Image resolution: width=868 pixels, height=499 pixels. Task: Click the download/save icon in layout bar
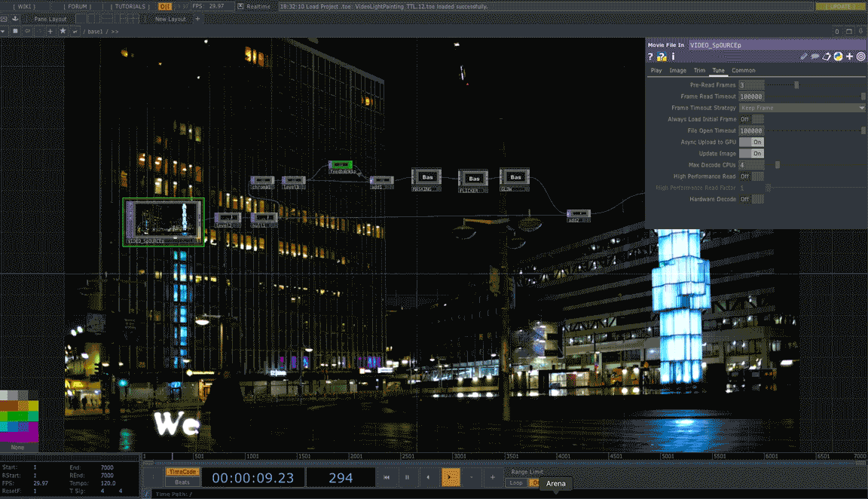click(x=16, y=19)
